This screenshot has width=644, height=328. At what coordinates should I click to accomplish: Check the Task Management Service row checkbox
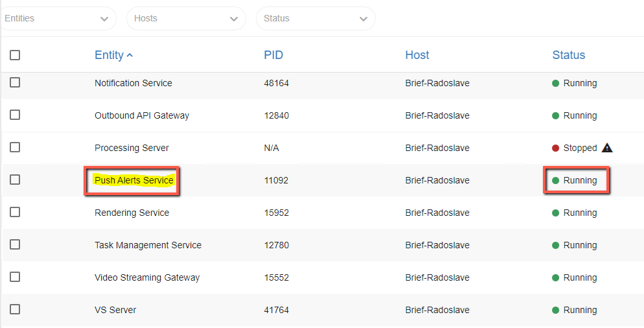15,244
